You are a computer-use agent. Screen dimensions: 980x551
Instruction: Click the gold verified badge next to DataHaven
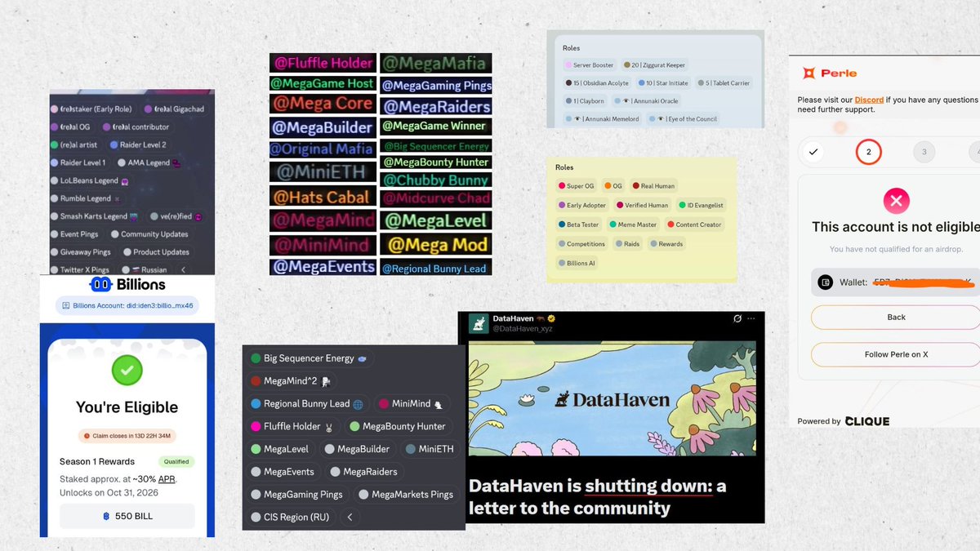[x=551, y=318]
